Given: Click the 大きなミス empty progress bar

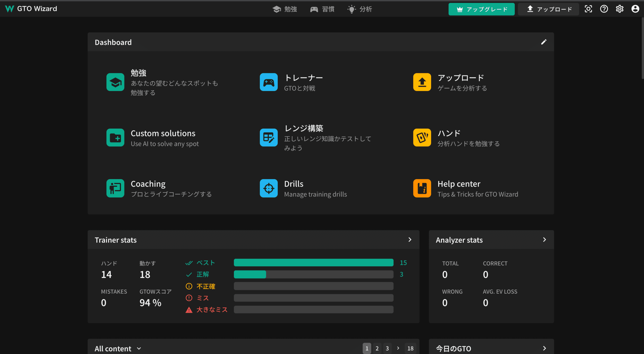Looking at the screenshot, I should [313, 309].
